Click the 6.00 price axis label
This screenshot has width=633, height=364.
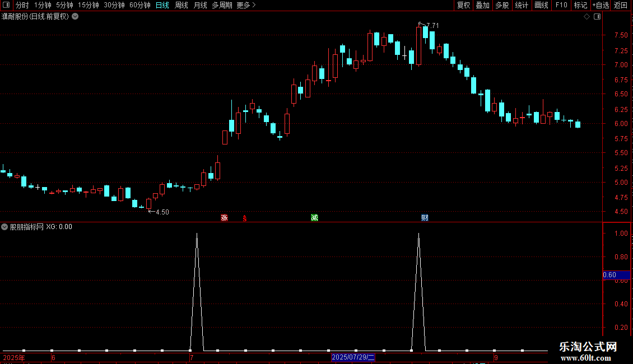pyautogui.click(x=621, y=124)
